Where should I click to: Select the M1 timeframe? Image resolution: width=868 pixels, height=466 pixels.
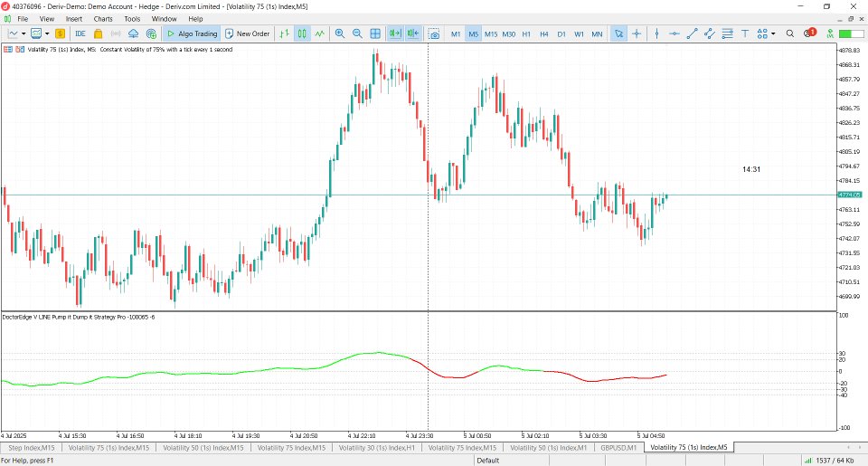pos(456,34)
